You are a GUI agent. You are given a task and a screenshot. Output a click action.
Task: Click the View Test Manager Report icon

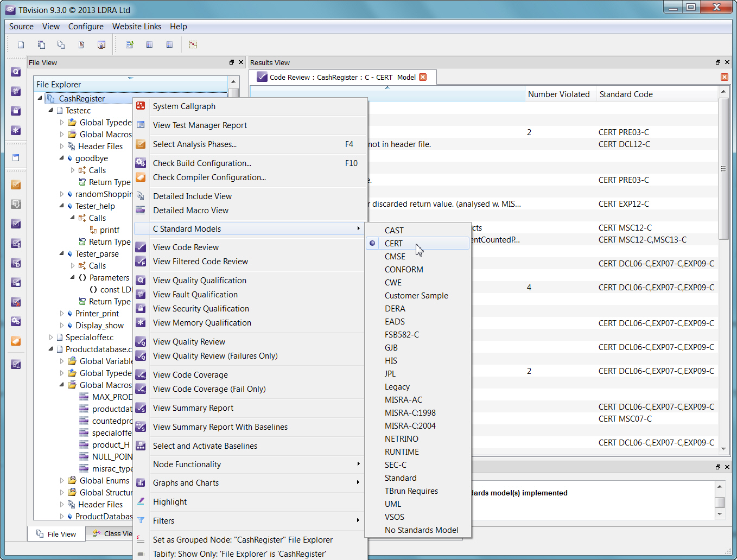pyautogui.click(x=141, y=125)
